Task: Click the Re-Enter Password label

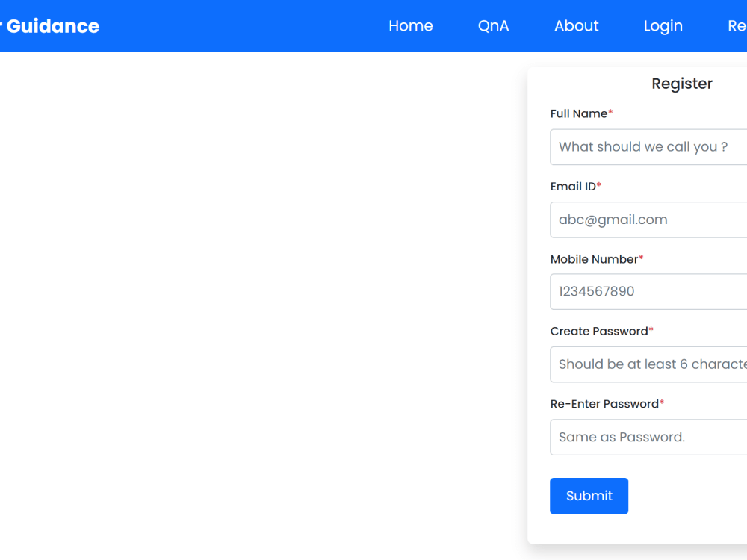Action: [607, 404]
